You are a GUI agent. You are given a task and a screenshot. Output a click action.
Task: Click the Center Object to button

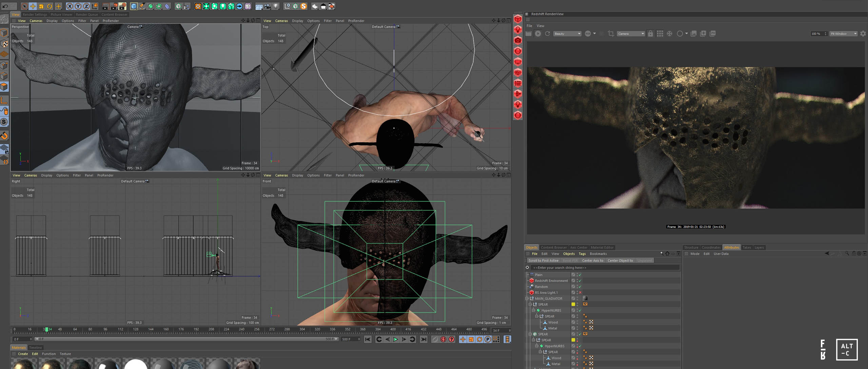[x=620, y=260]
